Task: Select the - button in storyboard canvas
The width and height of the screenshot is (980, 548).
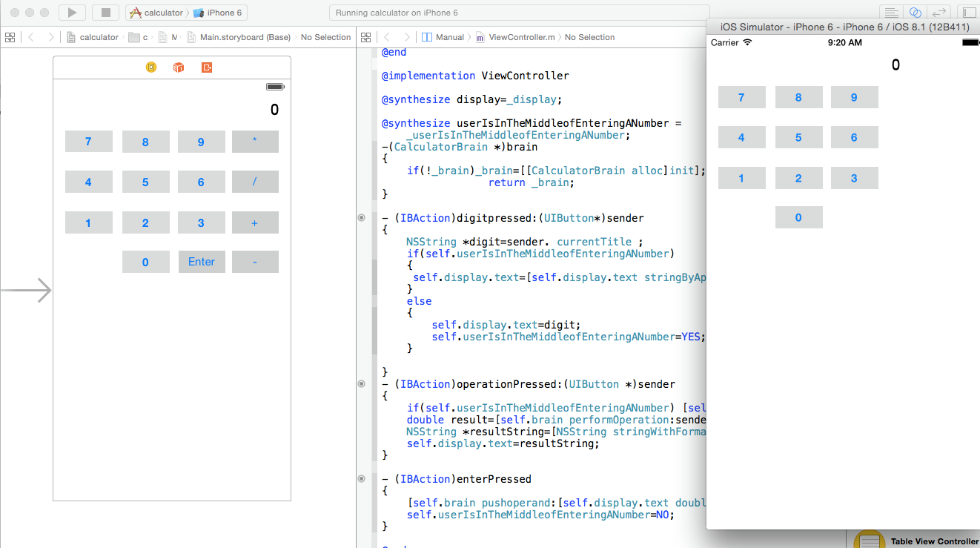Action: pyautogui.click(x=255, y=262)
